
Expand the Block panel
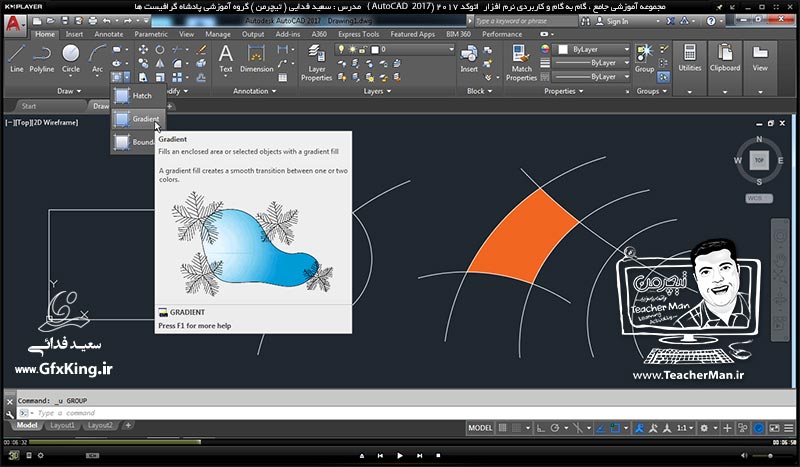[x=480, y=91]
